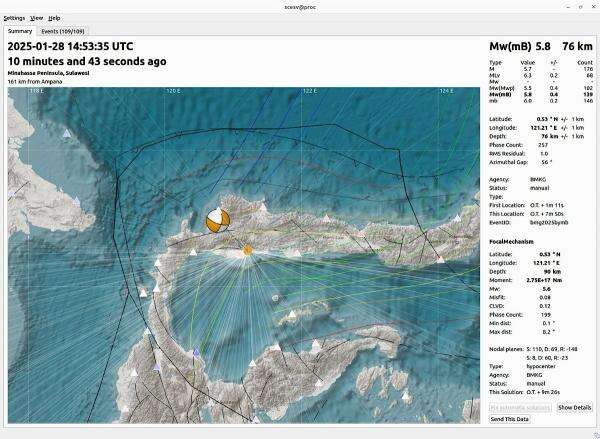Click the Show Details button
The width and height of the screenshot is (600, 439).
pyautogui.click(x=574, y=408)
